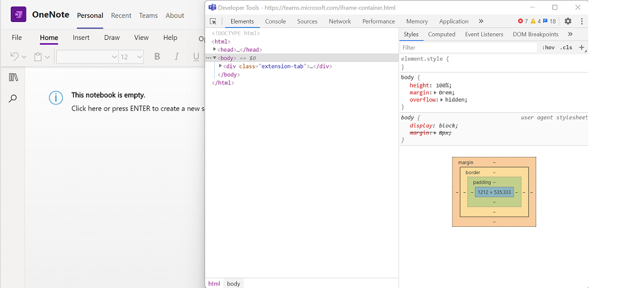
Task: Click the search magnifier in sidebar
Action: point(13,99)
